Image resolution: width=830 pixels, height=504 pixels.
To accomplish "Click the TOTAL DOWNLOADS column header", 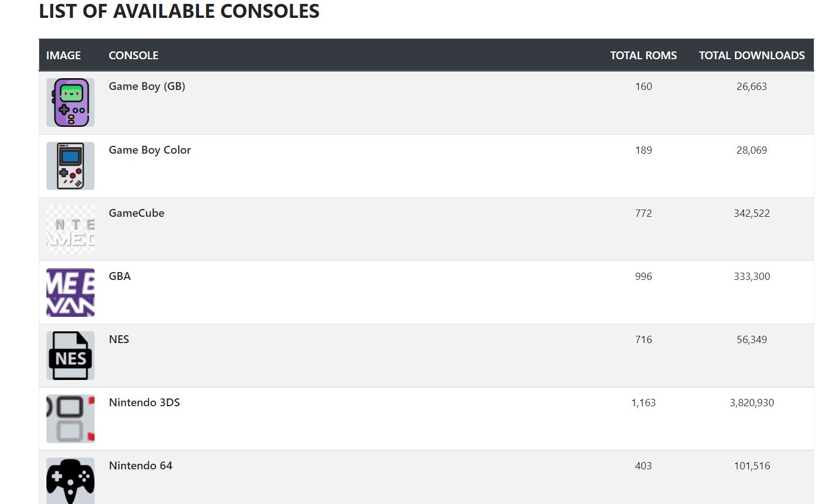I will [x=752, y=55].
